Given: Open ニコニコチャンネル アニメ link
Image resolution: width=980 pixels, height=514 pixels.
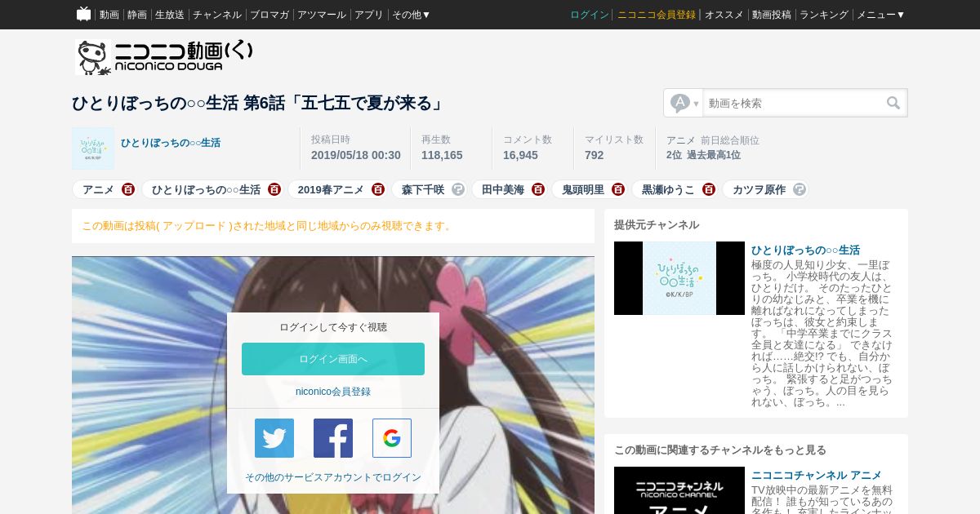Looking at the screenshot, I should pyautogui.click(x=817, y=475).
